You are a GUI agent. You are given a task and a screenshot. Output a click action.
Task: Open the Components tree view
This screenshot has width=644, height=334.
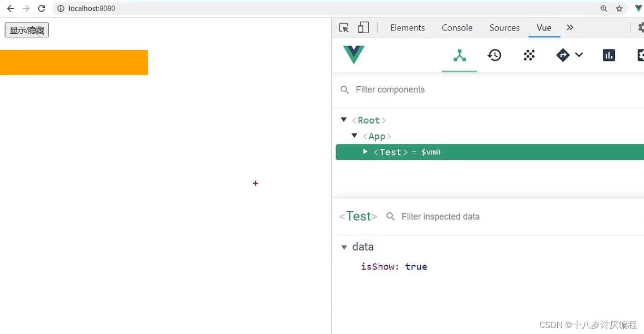(459, 55)
